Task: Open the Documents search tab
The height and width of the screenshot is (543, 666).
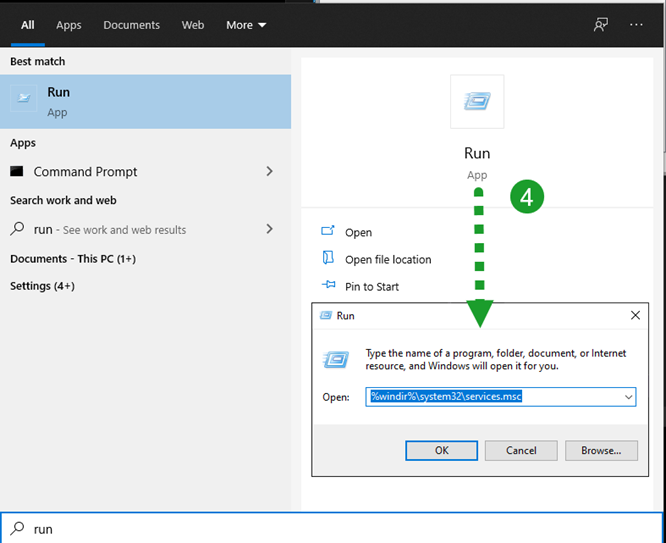Action: coord(131,25)
